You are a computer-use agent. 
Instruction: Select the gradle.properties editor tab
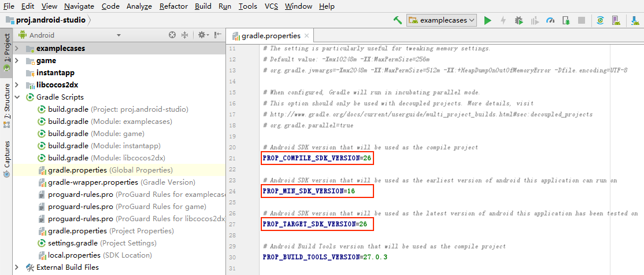269,35
